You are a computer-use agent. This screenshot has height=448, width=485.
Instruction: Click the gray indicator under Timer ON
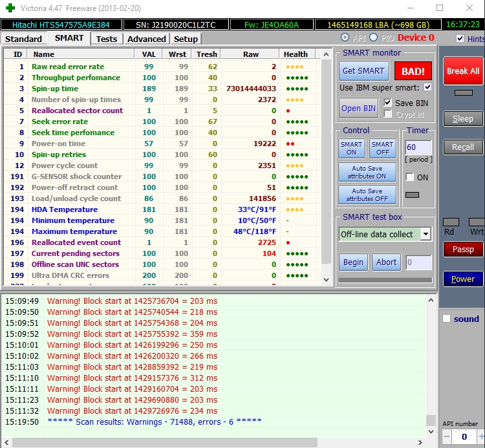click(413, 195)
